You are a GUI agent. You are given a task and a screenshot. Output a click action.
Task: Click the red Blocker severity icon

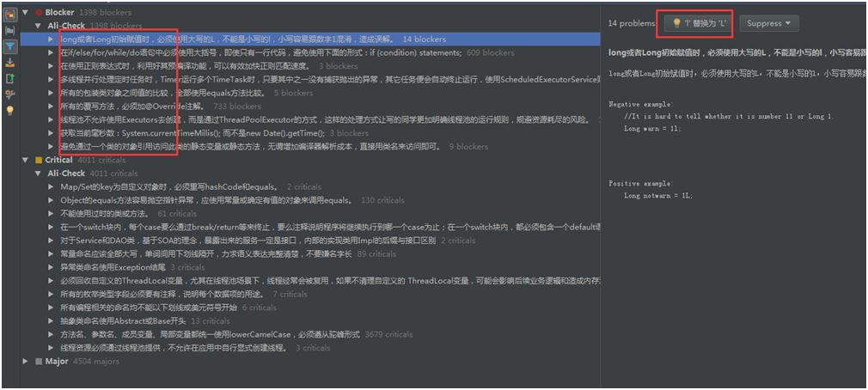point(39,12)
